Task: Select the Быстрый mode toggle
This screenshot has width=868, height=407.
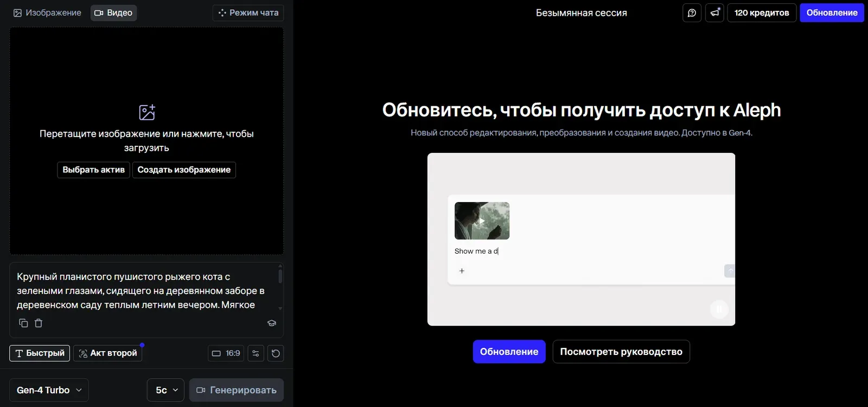Action: tap(40, 353)
